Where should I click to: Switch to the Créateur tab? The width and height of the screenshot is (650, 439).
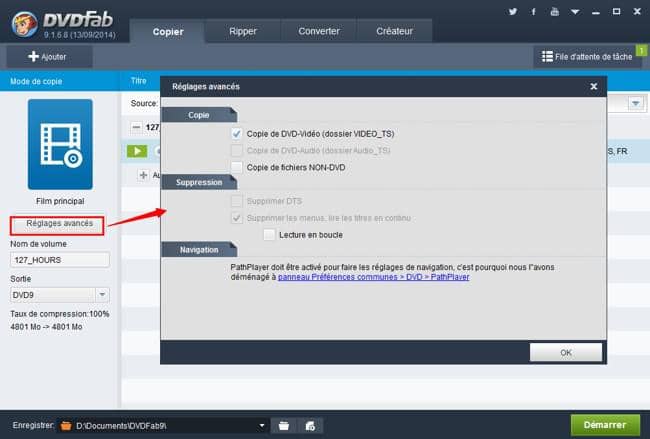pos(395,31)
